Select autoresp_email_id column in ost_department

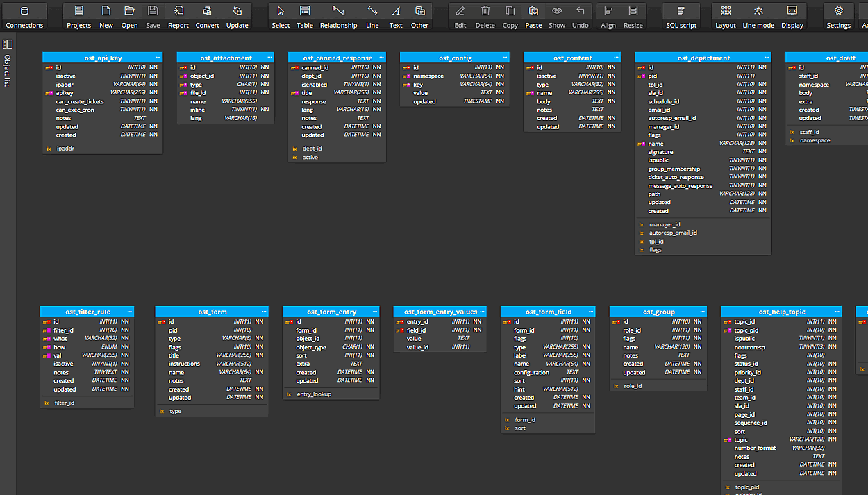[703, 118]
